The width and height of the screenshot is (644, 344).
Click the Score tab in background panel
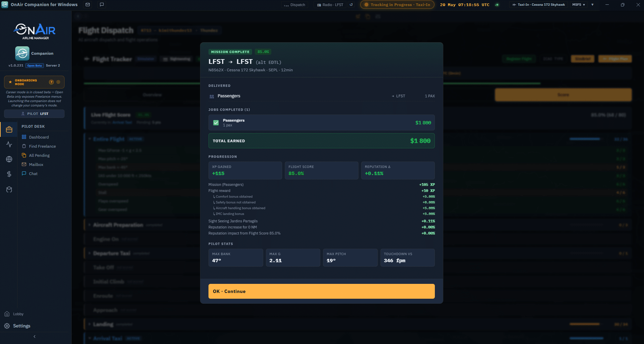pyautogui.click(x=563, y=95)
